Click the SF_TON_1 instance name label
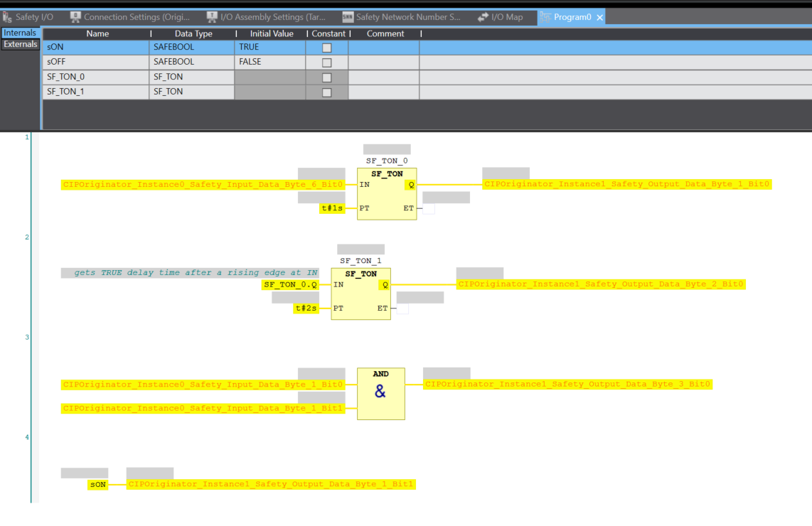Image resolution: width=812 pixels, height=526 pixels. pos(361,261)
